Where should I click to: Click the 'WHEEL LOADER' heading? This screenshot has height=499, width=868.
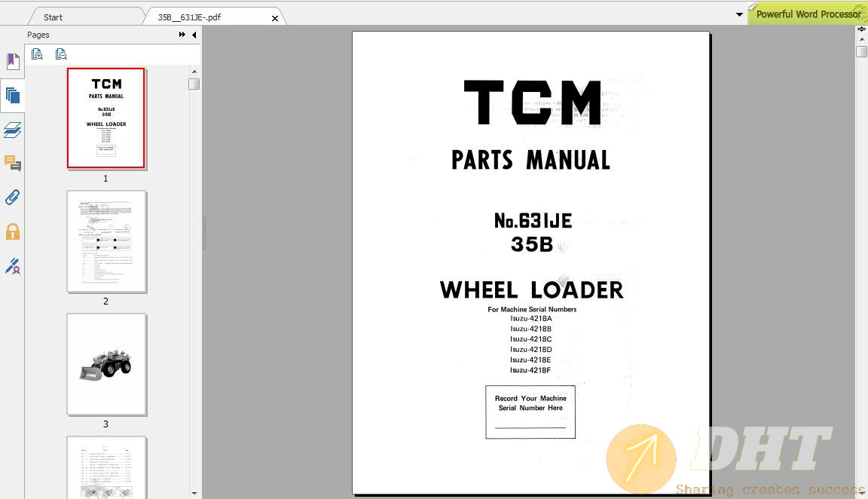tap(531, 289)
